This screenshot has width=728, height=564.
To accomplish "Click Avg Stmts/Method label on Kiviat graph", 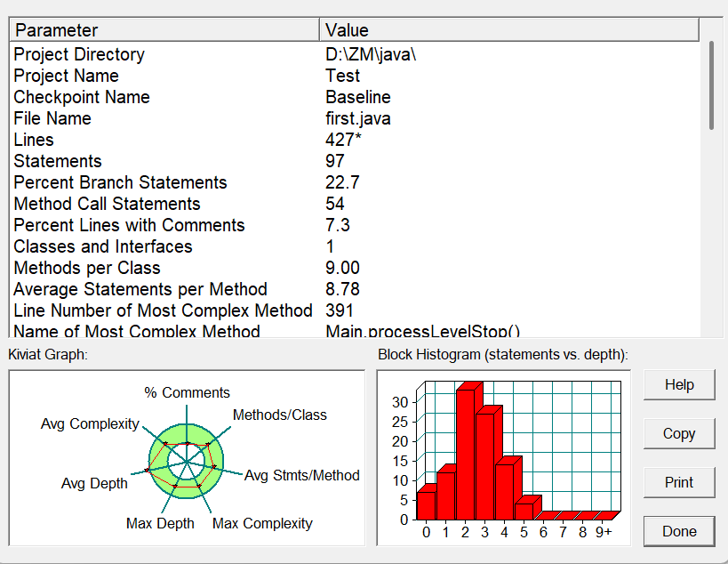I will point(302,475).
